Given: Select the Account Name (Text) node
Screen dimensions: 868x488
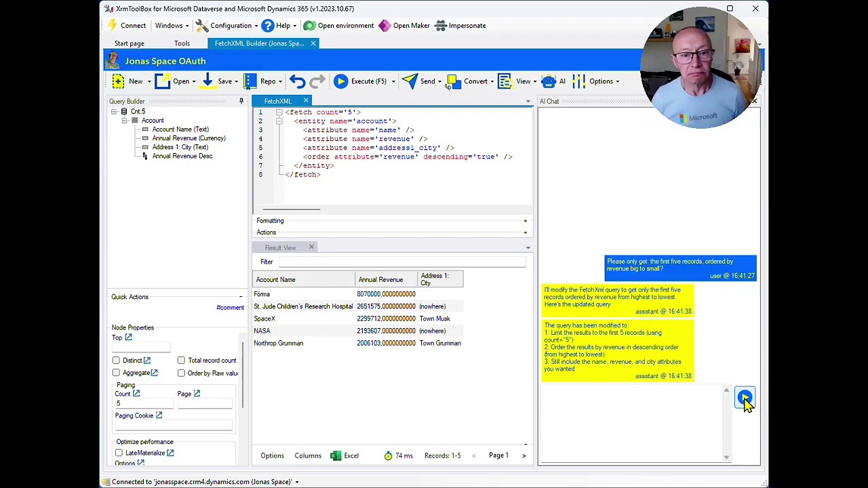Looking at the screenshot, I should point(180,129).
